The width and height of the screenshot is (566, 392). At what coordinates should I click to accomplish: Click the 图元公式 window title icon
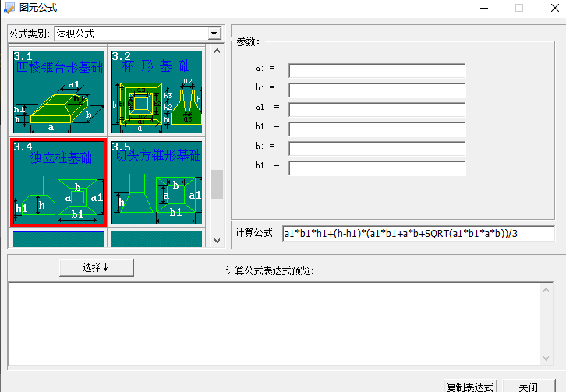click(x=9, y=8)
